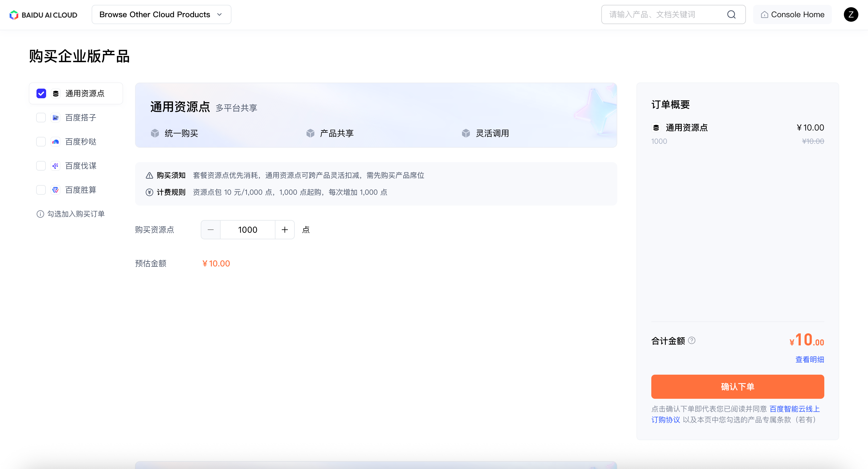The width and height of the screenshot is (868, 469).
Task: Click the resource points quantity field
Action: [x=248, y=230]
